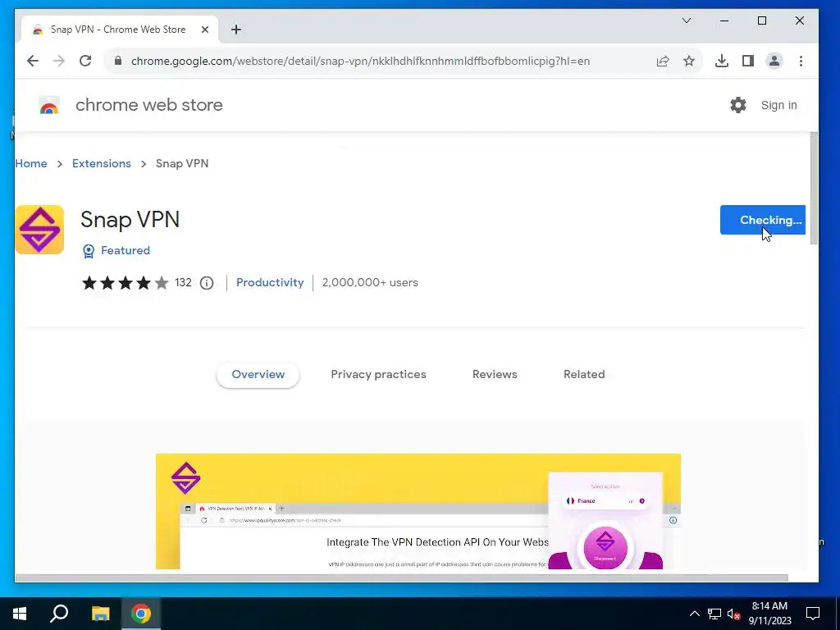Click the star rating display

point(126,283)
